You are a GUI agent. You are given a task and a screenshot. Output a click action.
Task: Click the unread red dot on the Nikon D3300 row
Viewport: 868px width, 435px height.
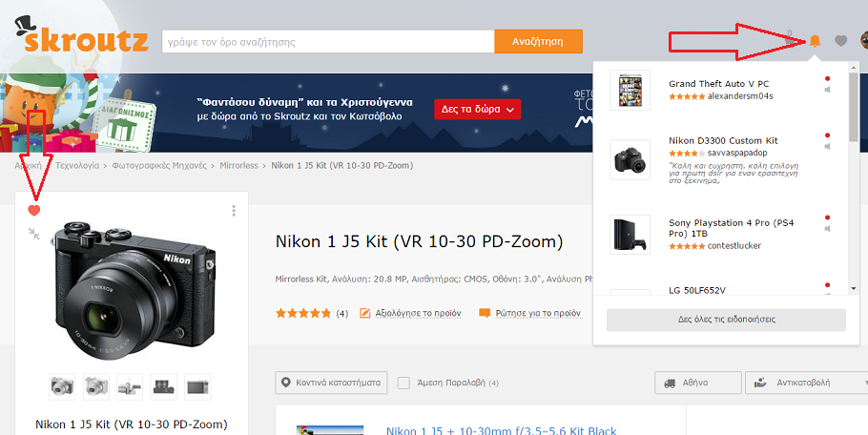[828, 135]
